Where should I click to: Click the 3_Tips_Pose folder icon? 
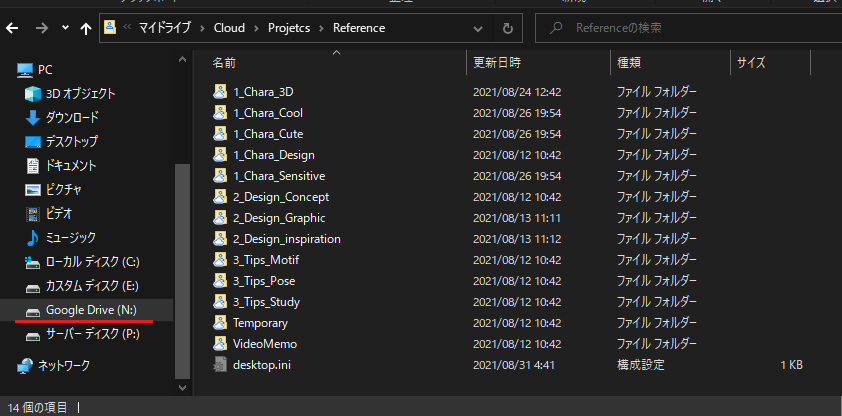click(220, 281)
